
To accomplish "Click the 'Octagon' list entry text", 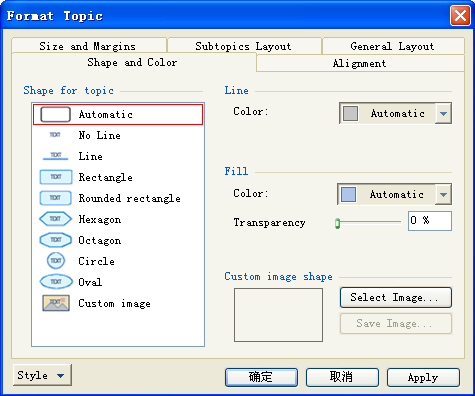I will 100,240.
